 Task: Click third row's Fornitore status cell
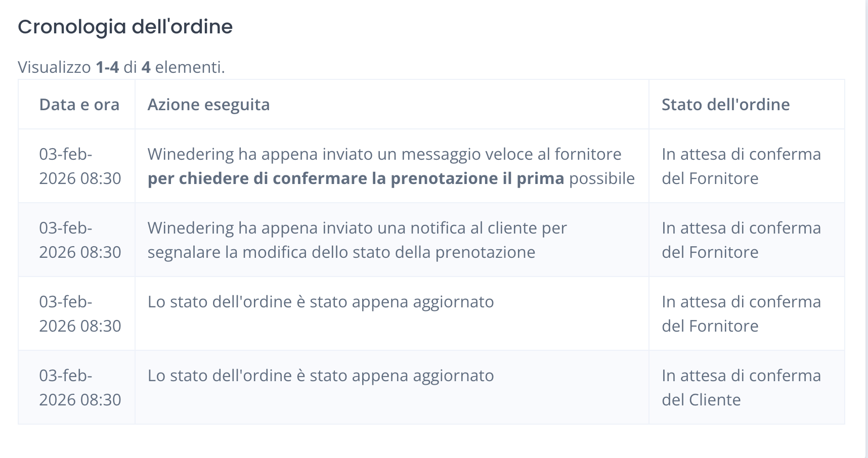click(741, 314)
